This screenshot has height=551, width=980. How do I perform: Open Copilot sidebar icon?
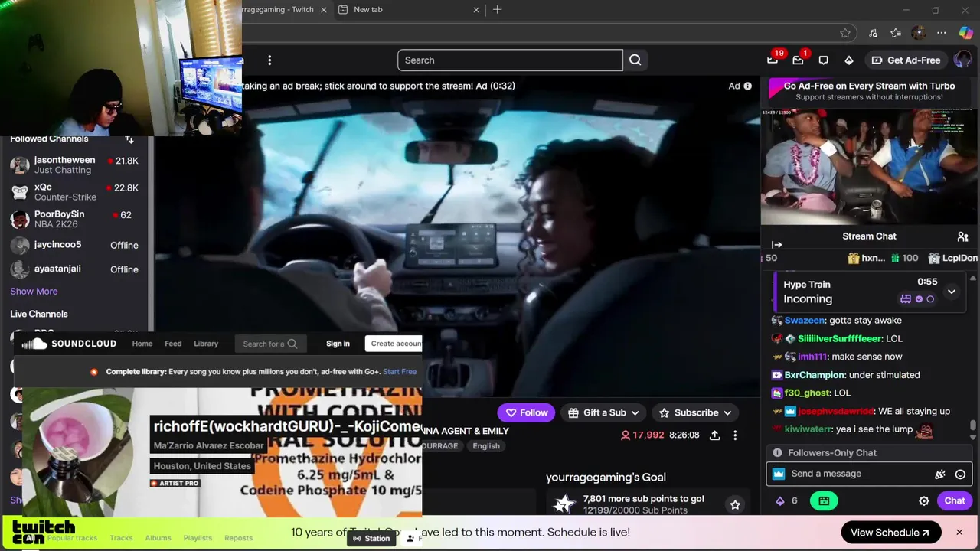coord(965,33)
